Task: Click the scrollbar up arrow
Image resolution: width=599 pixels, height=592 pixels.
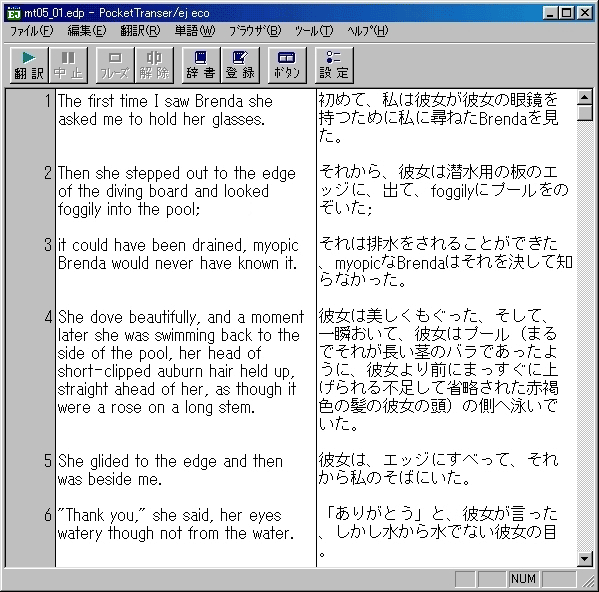Action: [584, 98]
